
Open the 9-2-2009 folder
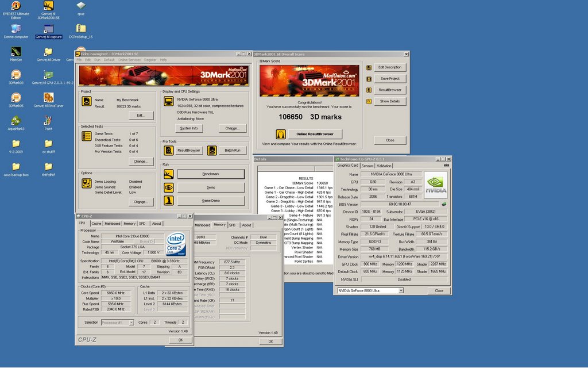pos(16,144)
